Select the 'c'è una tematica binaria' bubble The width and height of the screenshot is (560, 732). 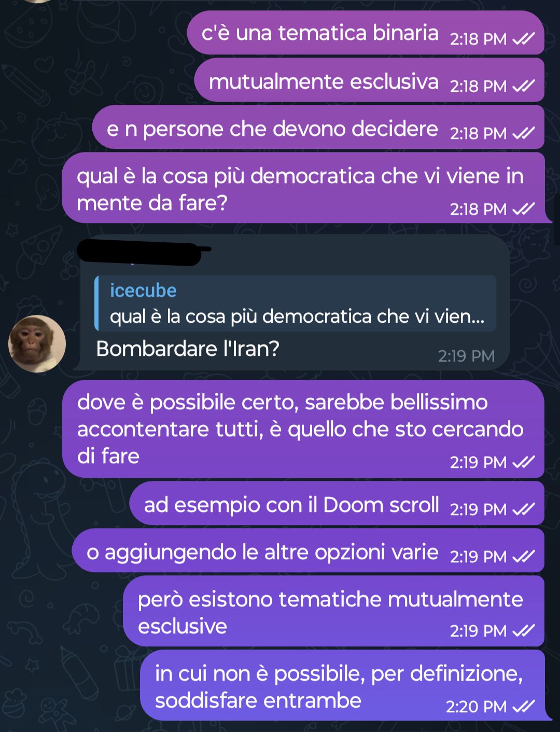coord(366,33)
